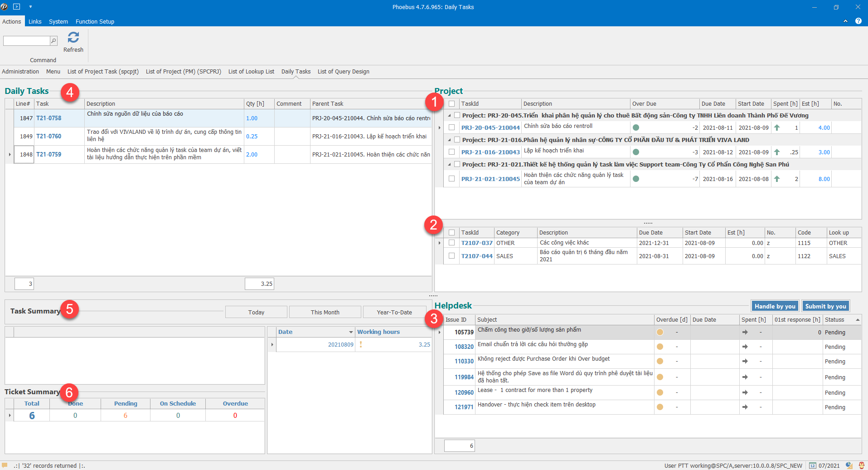The image size is (868, 470).
Task: Collapse the ribbon with the up chevron
Action: pos(845,21)
